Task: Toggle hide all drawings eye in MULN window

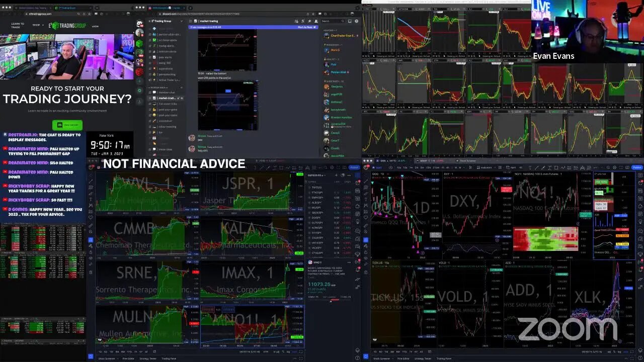Action: (91, 258)
